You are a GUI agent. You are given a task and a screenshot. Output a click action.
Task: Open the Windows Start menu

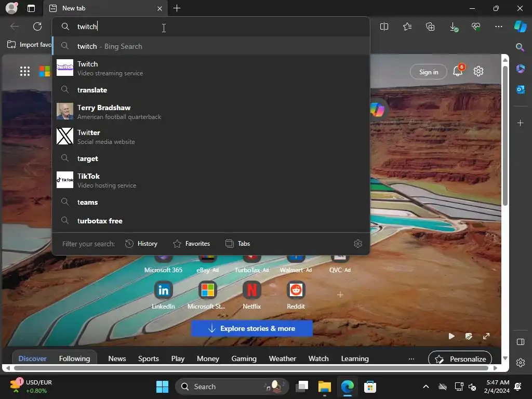(x=162, y=387)
